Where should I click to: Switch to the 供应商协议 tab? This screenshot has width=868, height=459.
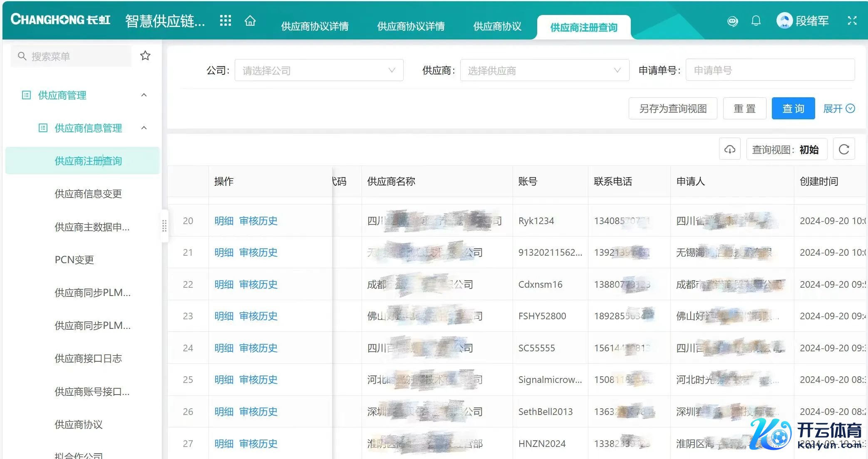click(x=497, y=27)
